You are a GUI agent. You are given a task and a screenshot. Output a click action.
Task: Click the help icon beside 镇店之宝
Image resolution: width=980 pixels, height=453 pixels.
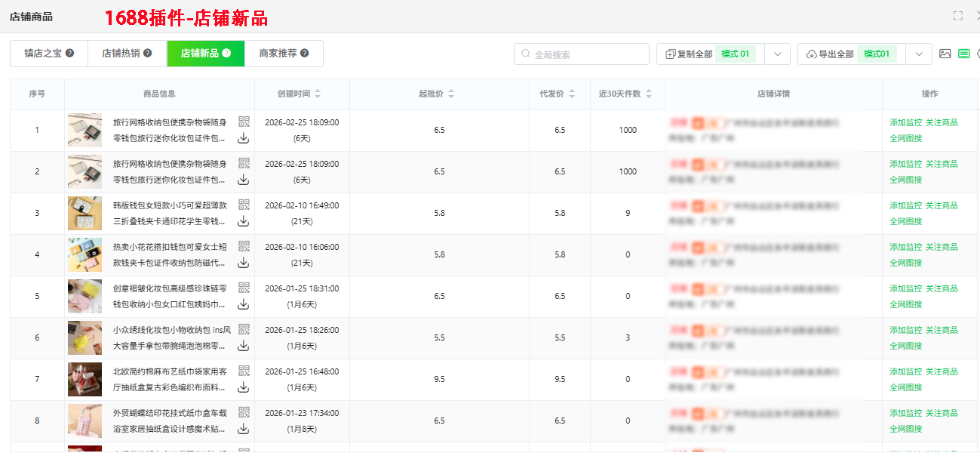tap(70, 54)
